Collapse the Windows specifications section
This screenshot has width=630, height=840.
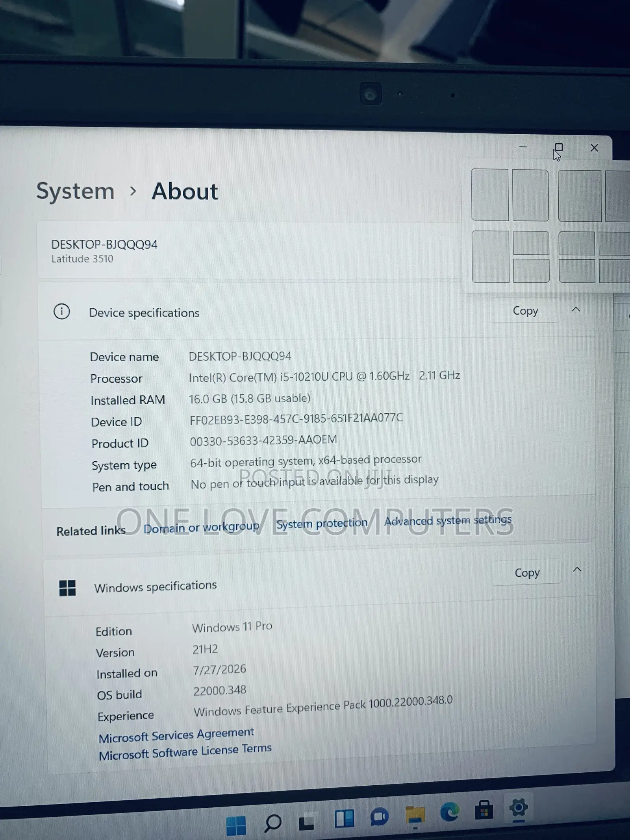tap(577, 570)
